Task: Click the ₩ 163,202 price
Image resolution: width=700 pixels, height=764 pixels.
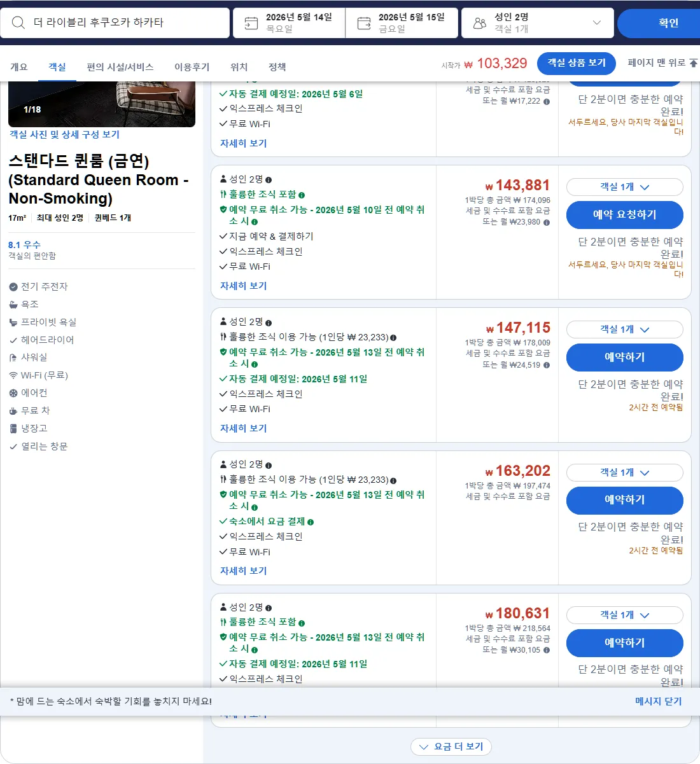Action: click(517, 471)
